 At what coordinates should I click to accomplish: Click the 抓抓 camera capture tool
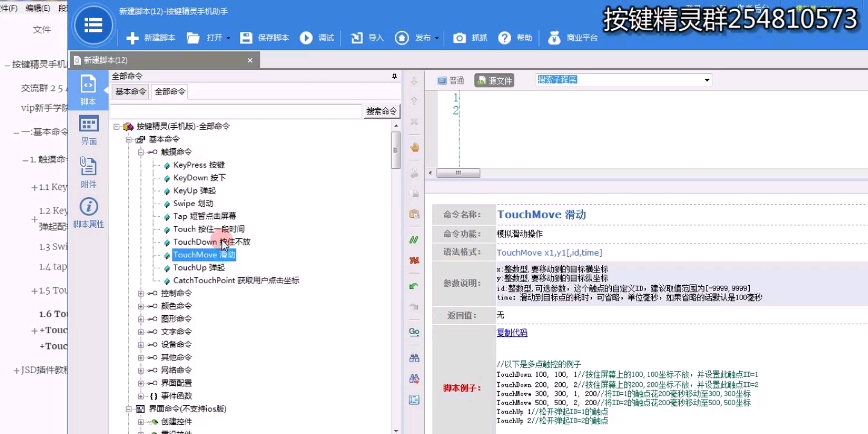tap(470, 38)
